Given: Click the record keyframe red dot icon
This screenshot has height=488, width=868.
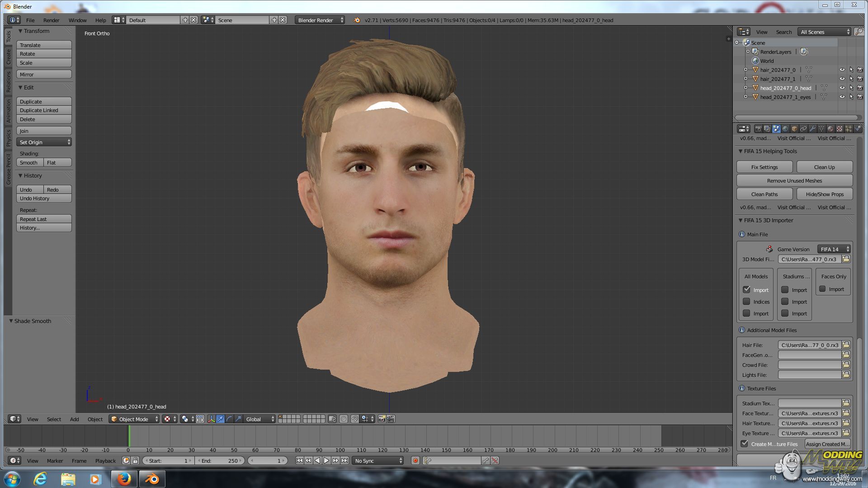Looking at the screenshot, I should click(415, 461).
